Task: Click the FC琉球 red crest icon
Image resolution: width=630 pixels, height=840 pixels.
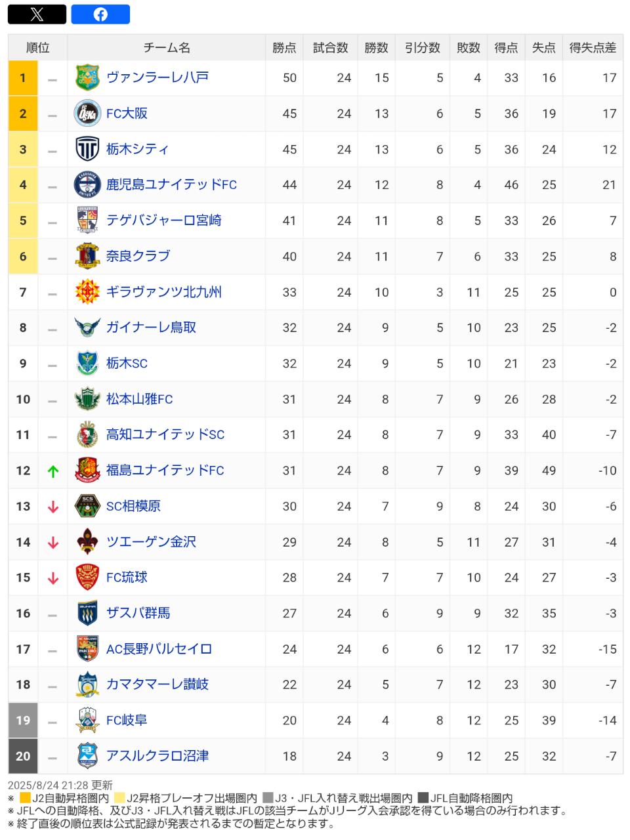Action: click(x=87, y=577)
